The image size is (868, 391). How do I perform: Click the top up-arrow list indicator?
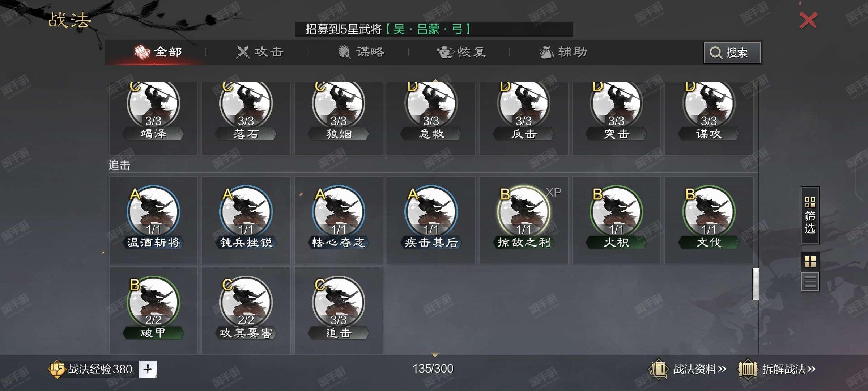pos(435,80)
